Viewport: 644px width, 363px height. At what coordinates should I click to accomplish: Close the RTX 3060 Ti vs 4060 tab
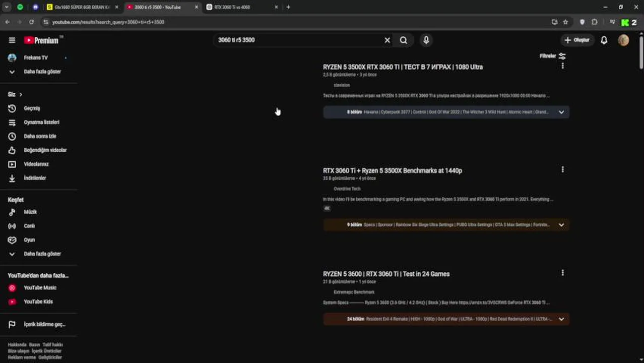(x=276, y=7)
